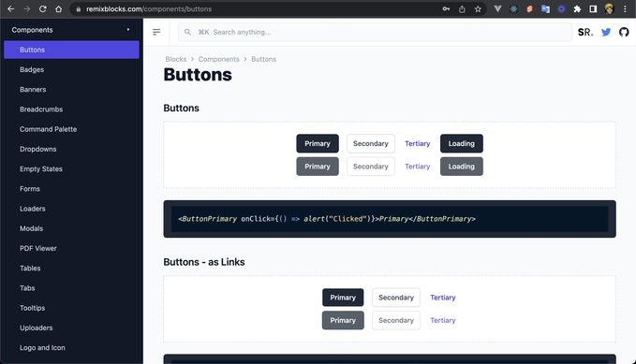Open the Twitter bird icon link
This screenshot has height=364, width=636.
(x=606, y=32)
